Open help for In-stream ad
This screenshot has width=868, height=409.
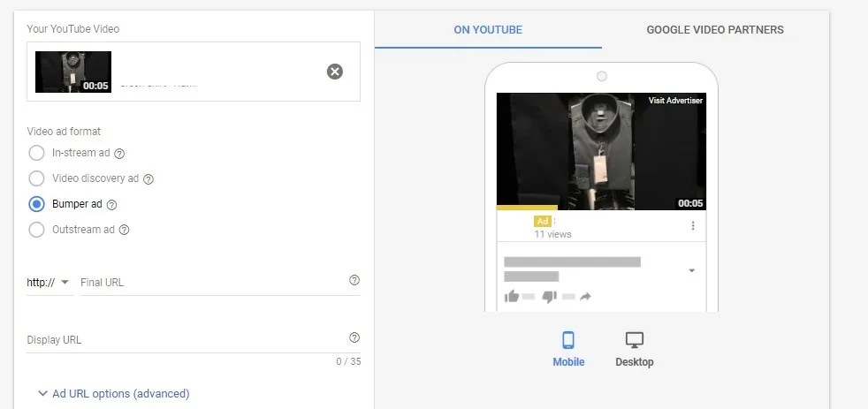[x=119, y=153]
